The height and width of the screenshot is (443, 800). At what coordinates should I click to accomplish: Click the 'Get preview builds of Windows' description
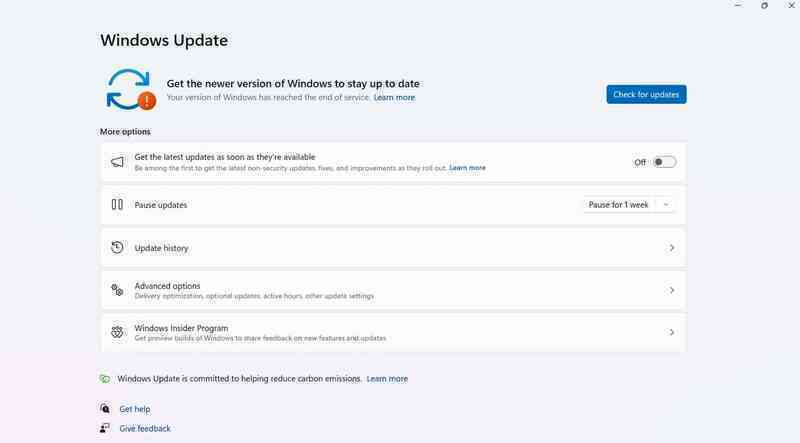point(260,338)
